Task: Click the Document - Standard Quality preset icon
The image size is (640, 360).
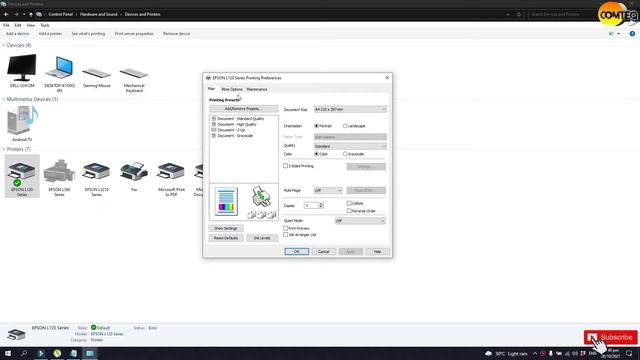Action: (213, 118)
